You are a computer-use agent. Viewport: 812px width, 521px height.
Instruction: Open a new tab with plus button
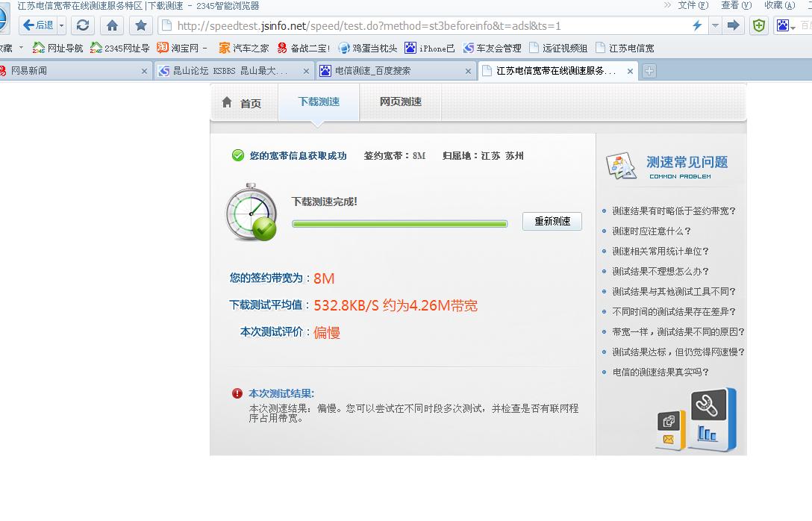coord(649,71)
